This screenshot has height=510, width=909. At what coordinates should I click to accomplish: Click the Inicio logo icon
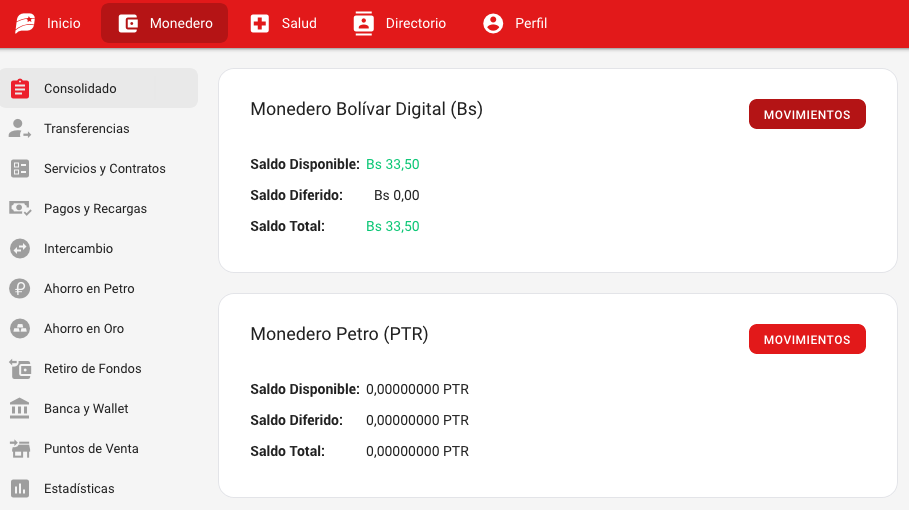[x=25, y=23]
